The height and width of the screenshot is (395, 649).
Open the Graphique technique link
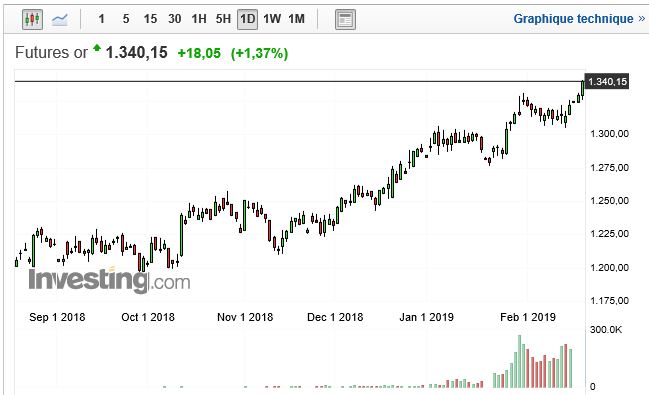click(x=579, y=19)
